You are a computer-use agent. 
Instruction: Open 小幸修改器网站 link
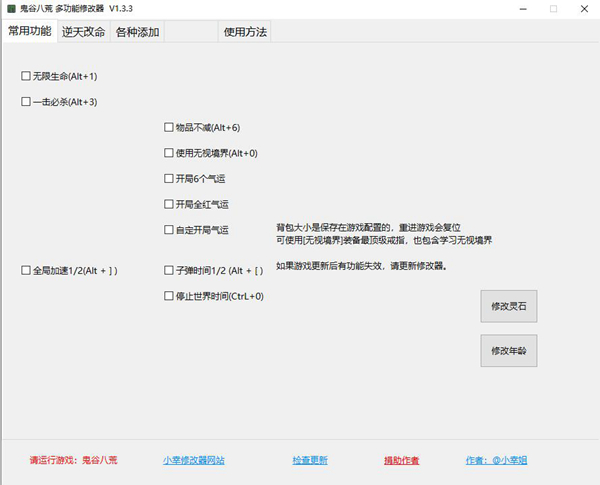point(194,460)
